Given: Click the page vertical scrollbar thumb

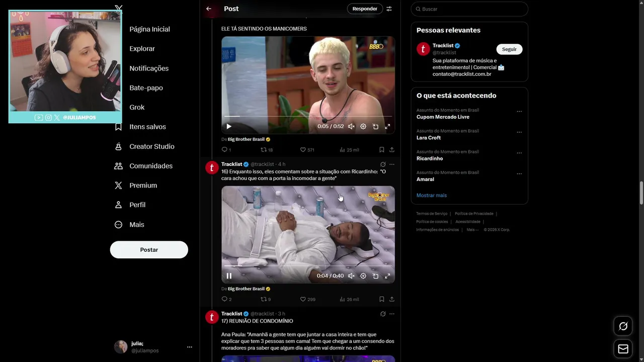Looking at the screenshot, I should pos(641,193).
